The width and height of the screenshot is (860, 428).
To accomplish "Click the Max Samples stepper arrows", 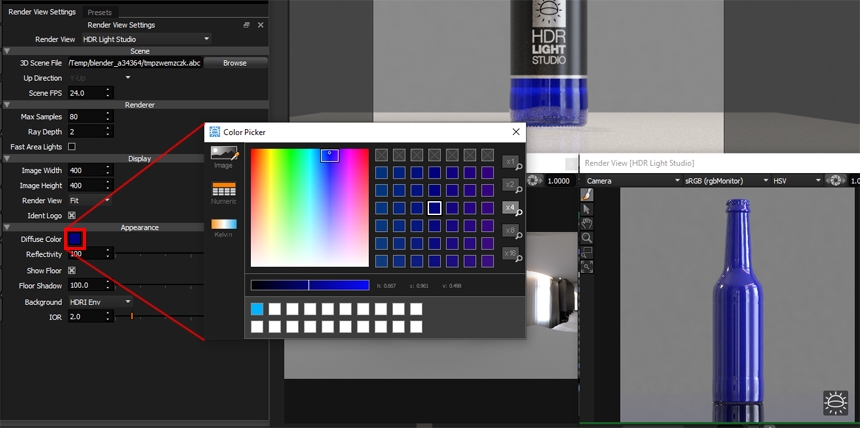I will (x=109, y=116).
